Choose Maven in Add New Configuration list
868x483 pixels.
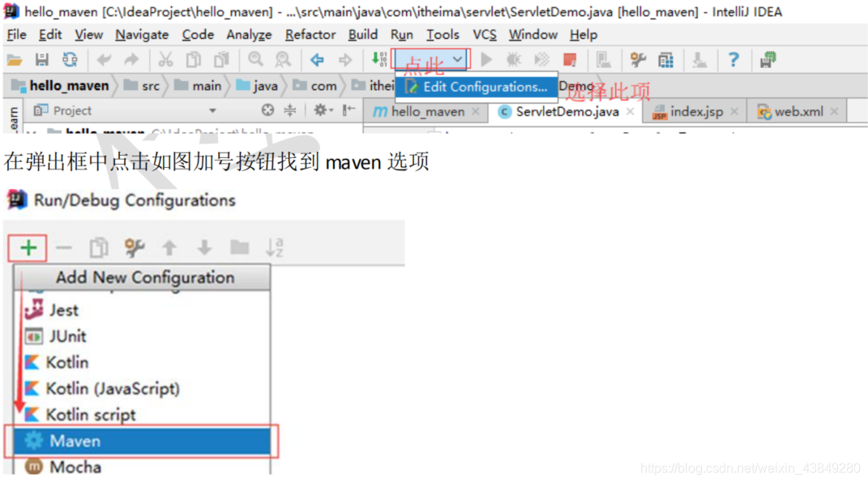pyautogui.click(x=142, y=441)
